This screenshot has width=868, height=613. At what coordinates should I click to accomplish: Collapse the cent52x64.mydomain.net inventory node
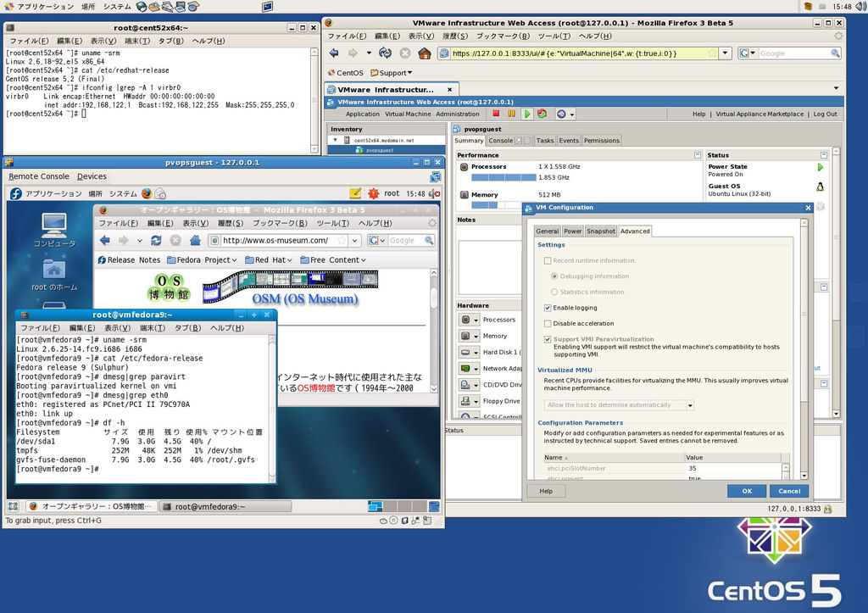(335, 140)
